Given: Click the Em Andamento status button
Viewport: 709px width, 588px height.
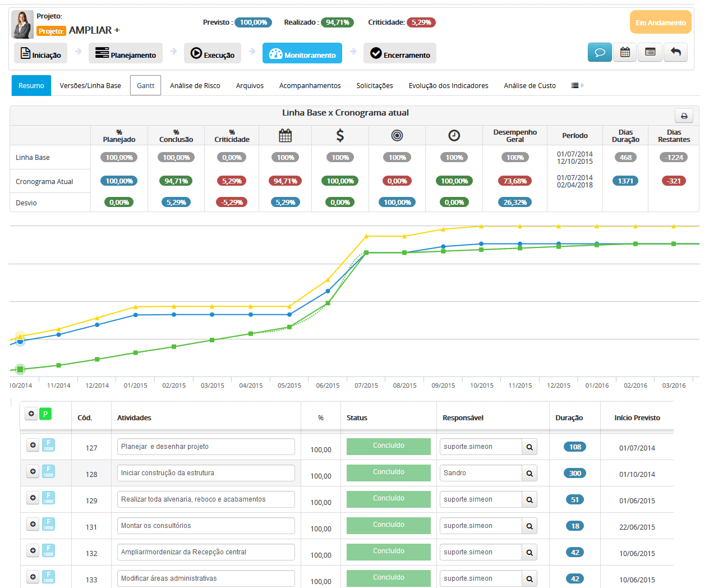Looking at the screenshot, I should pos(660,22).
